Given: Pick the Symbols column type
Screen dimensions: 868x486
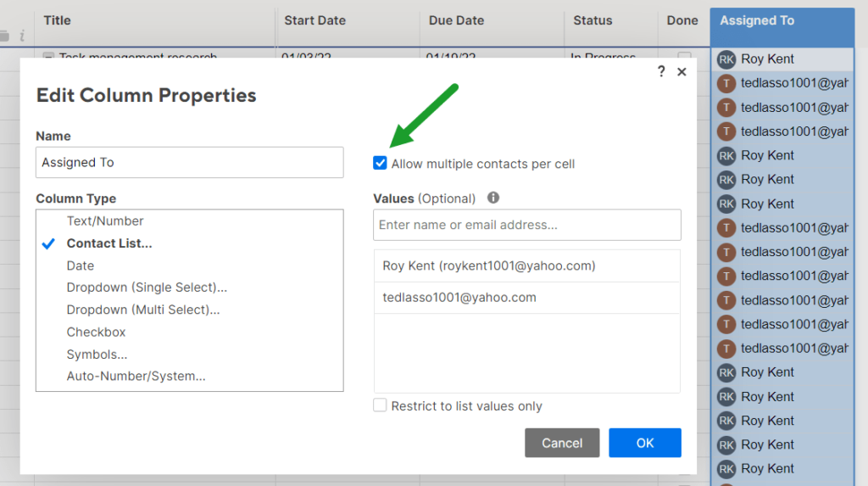Looking at the screenshot, I should [97, 355].
